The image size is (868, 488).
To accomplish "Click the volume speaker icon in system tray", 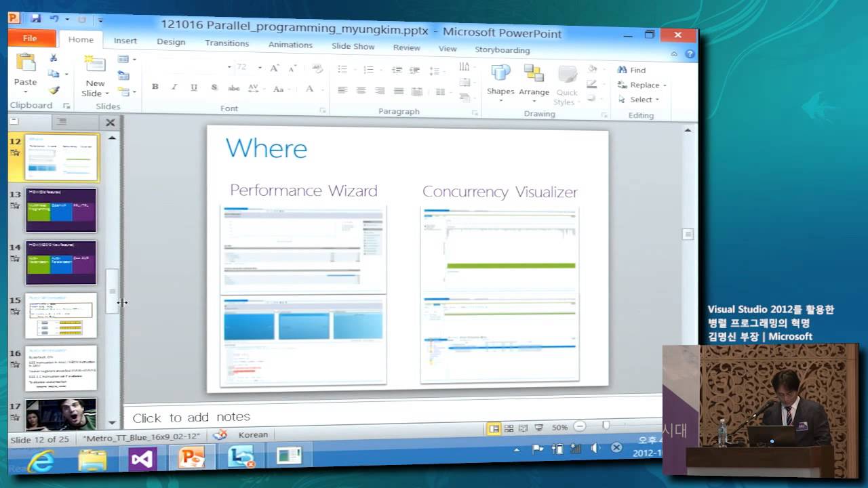I will click(595, 448).
